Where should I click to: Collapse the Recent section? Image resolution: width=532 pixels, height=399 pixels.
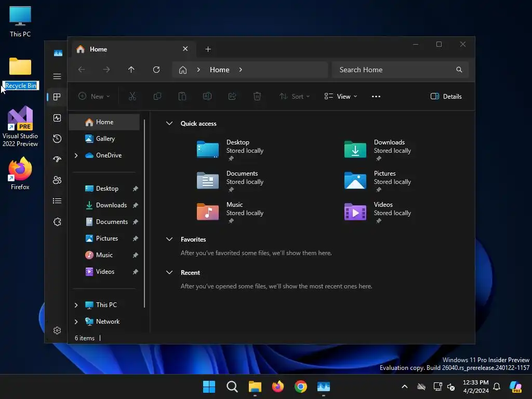point(169,272)
